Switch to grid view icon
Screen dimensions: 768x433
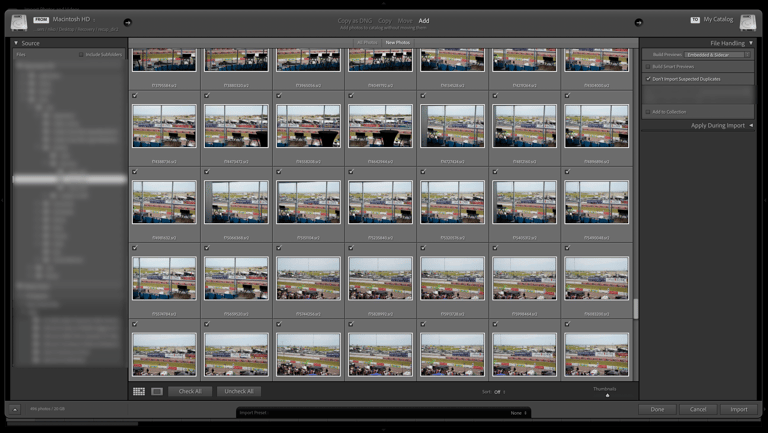139,391
